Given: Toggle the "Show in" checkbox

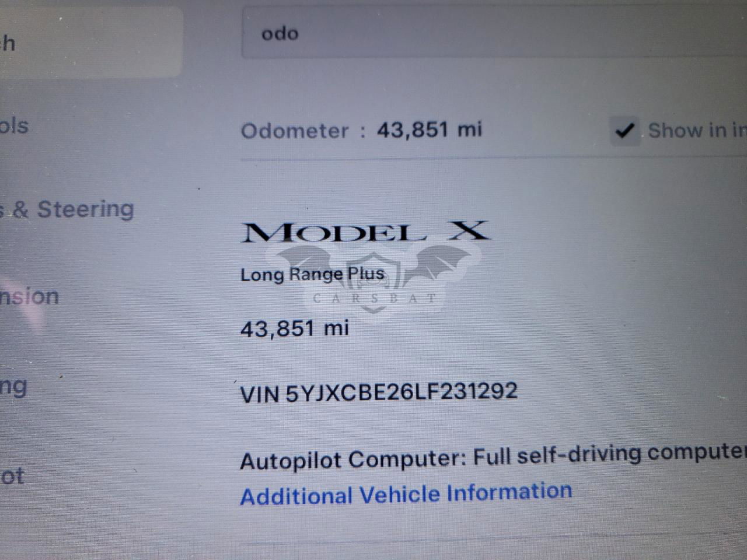Looking at the screenshot, I should pos(624,131).
